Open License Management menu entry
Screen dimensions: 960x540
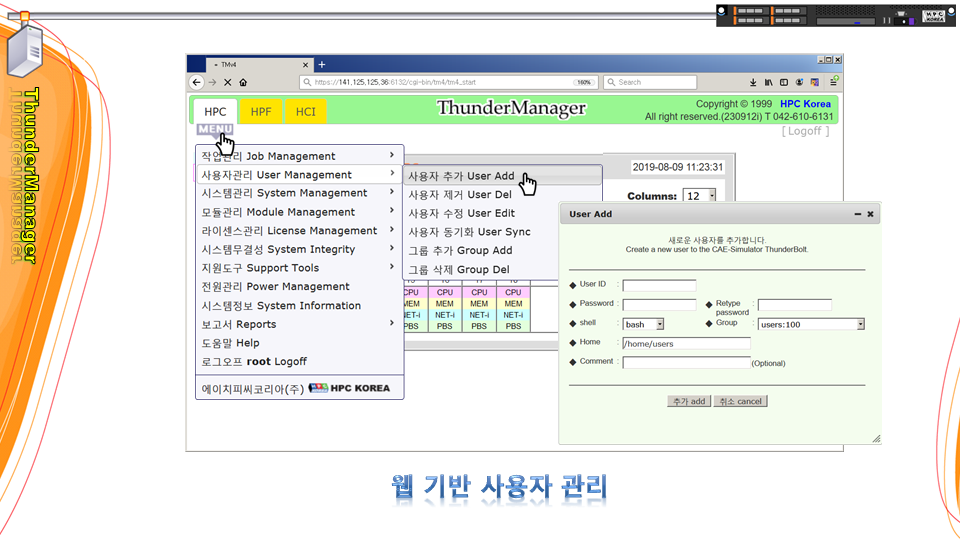point(299,231)
